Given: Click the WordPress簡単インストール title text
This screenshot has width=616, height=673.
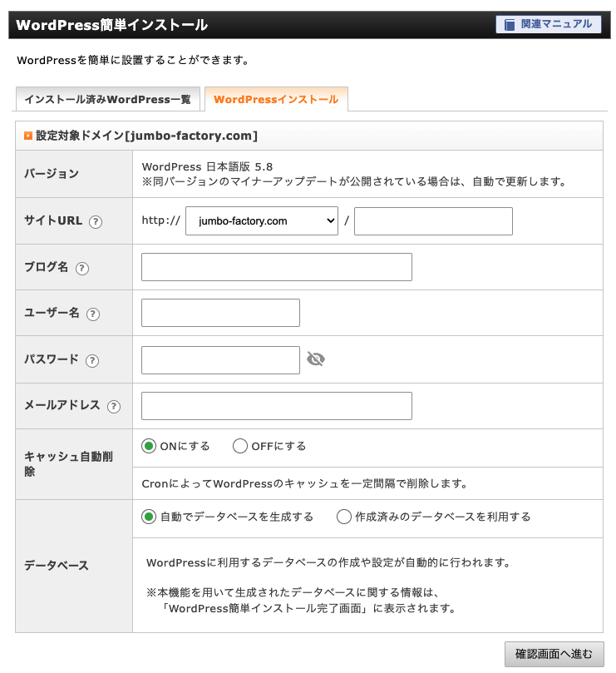Looking at the screenshot, I should pyautogui.click(x=112, y=25).
